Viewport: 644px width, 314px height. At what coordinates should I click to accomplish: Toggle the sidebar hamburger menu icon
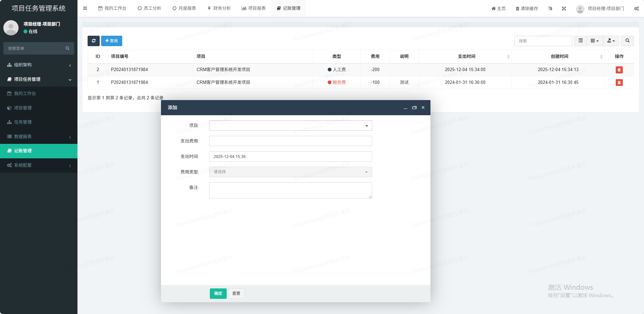pos(85,8)
